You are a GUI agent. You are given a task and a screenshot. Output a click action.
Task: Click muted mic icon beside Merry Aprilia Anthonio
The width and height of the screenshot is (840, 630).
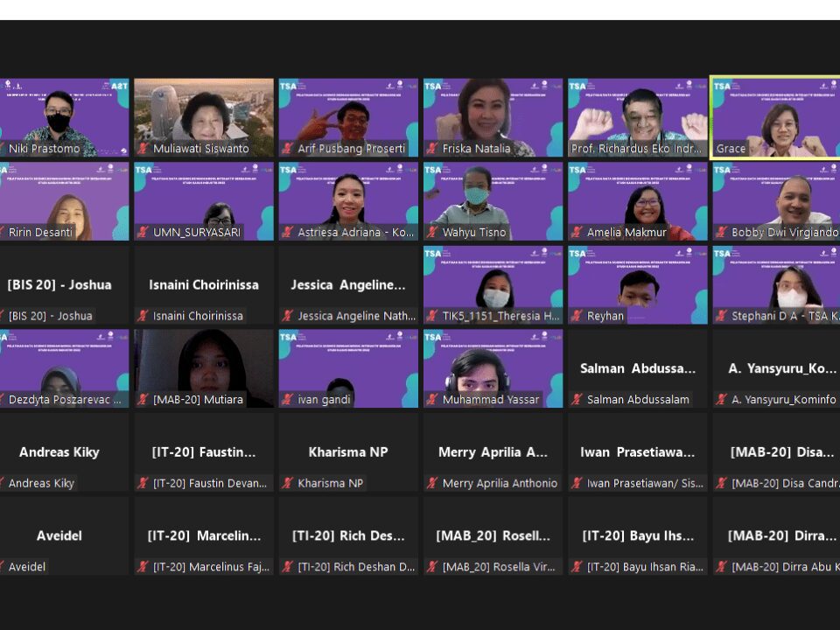(x=432, y=483)
